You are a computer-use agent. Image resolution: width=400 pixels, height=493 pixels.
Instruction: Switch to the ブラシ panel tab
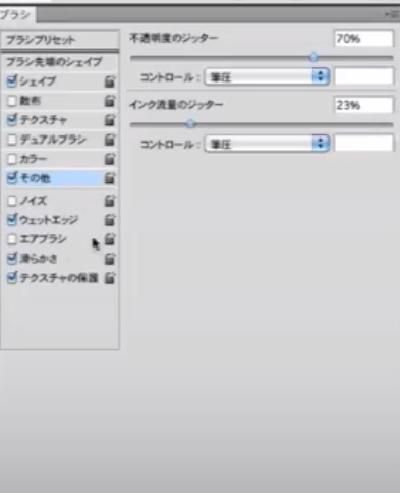tap(16, 15)
